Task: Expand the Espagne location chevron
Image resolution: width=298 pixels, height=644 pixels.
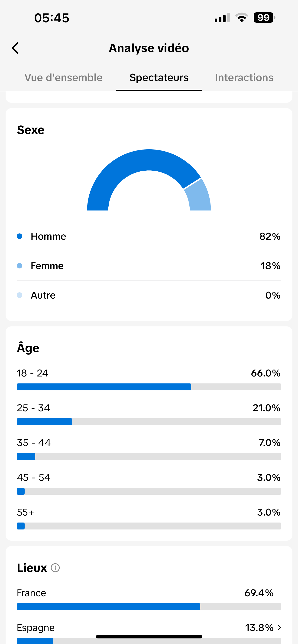Action: coord(279,627)
